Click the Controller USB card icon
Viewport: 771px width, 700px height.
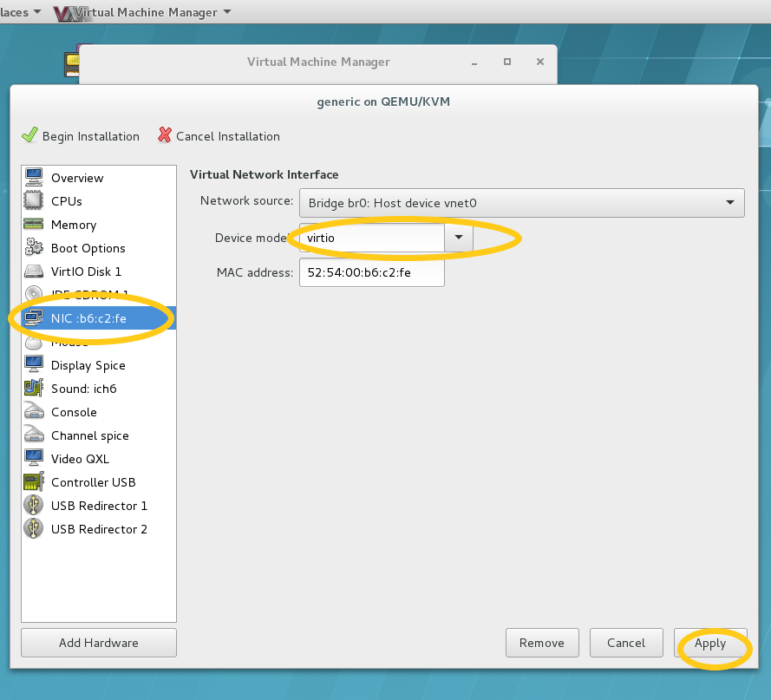[x=34, y=481]
